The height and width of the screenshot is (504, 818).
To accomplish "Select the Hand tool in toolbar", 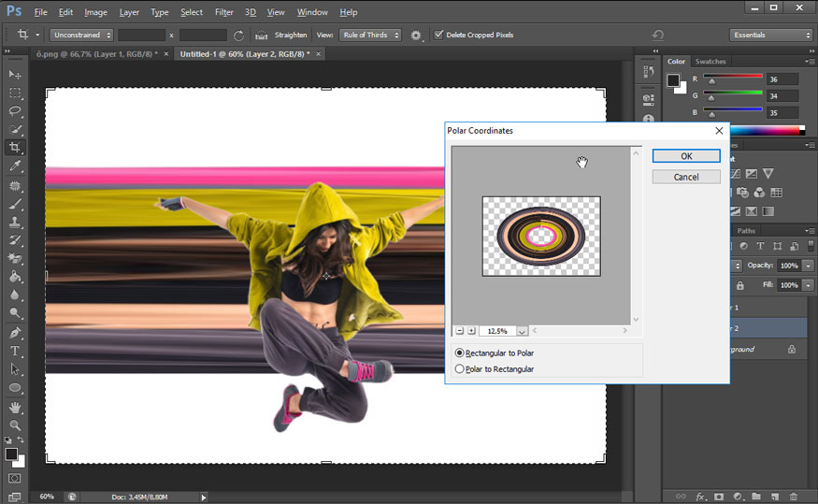I will click(x=15, y=407).
